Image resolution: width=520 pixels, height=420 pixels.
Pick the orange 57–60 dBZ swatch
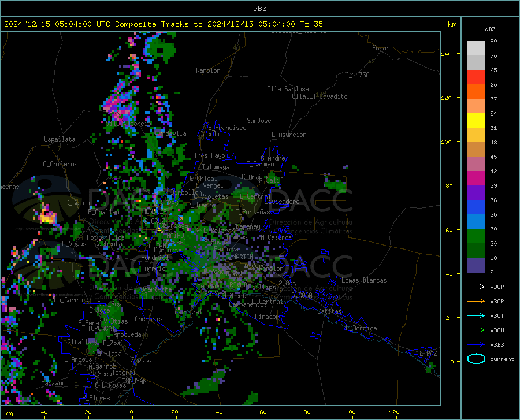coord(476,92)
